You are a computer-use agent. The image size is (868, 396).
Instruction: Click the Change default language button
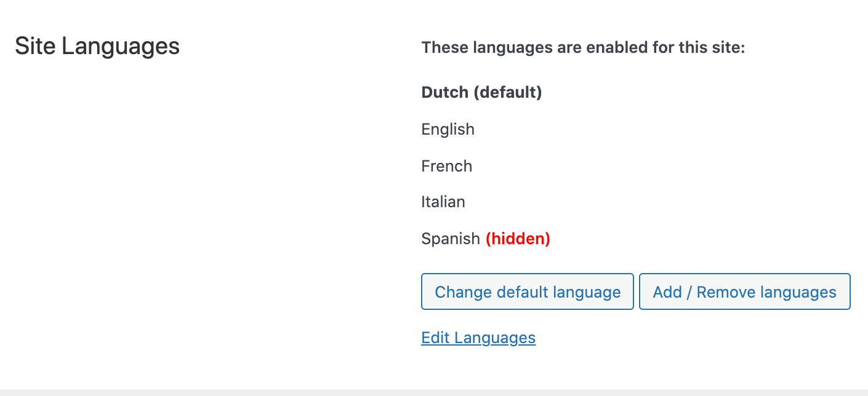point(528,291)
